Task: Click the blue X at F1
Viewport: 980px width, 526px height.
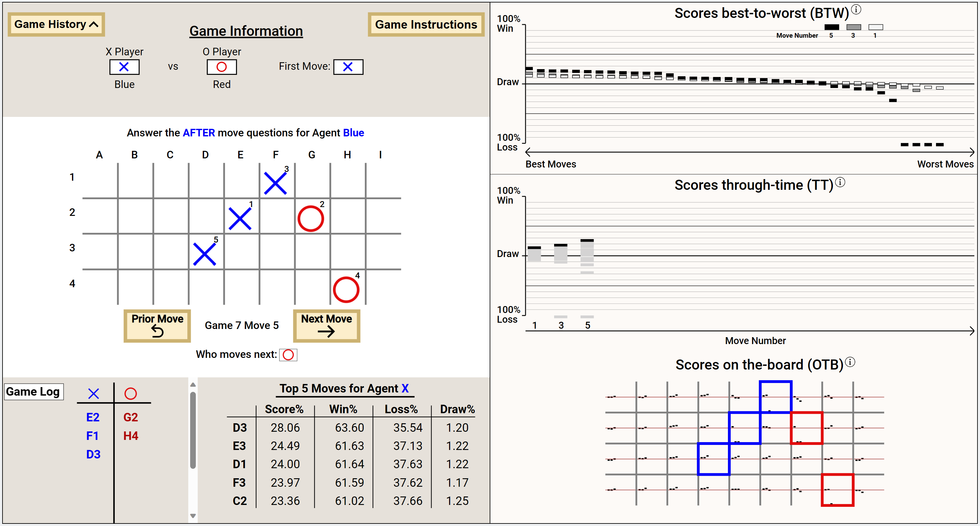Action: click(275, 183)
